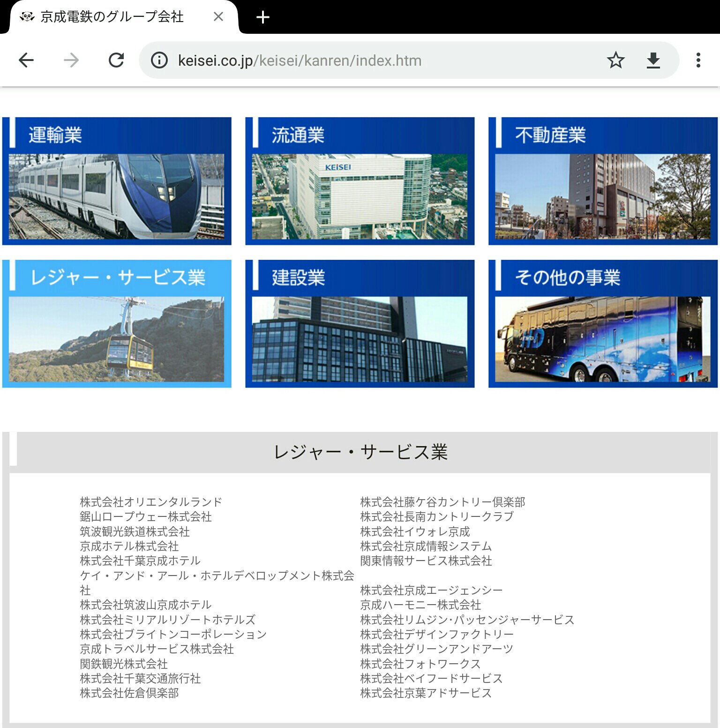720x728 pixels.
Task: Open 株式会社ブライトンコーポレーション link
Action: [x=173, y=634]
